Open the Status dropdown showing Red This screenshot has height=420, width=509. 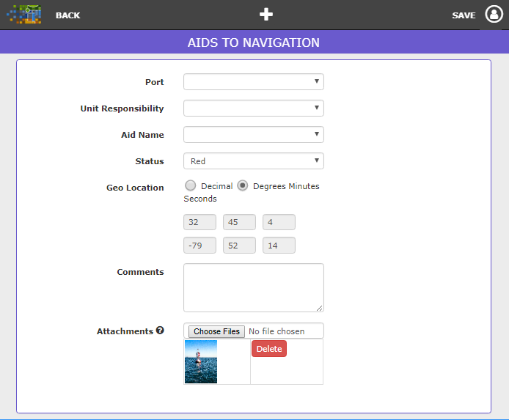click(254, 161)
